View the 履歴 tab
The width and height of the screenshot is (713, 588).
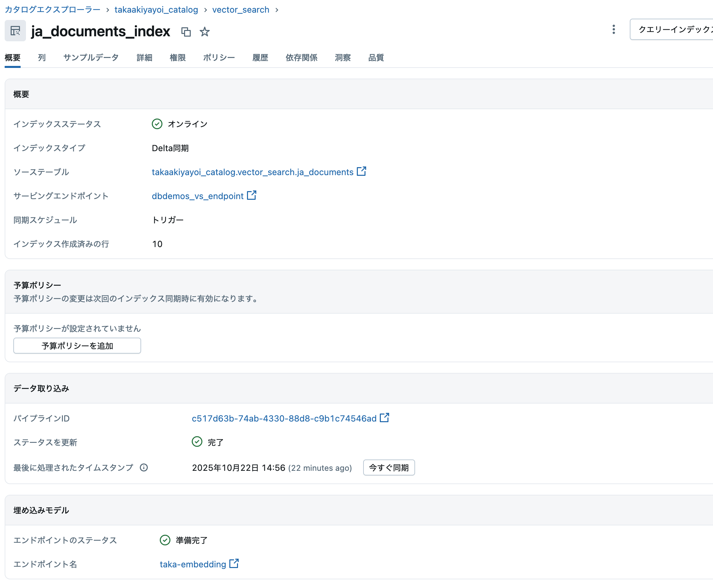click(260, 58)
